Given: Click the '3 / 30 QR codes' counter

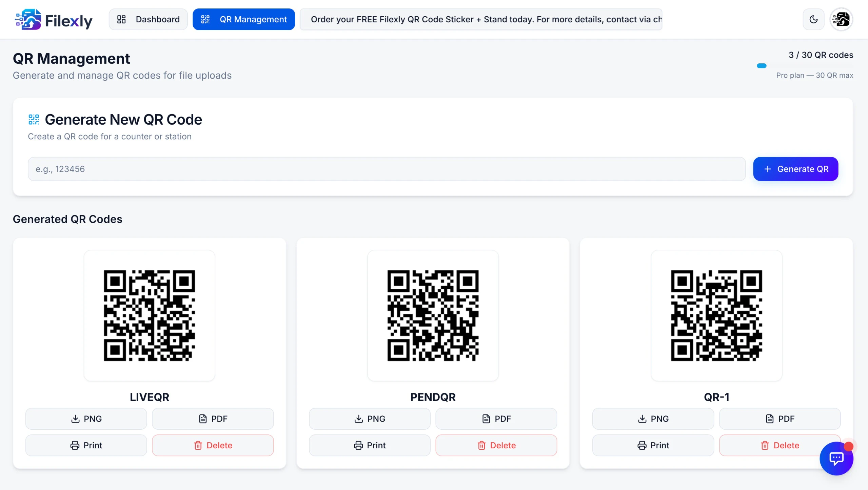Looking at the screenshot, I should (821, 55).
